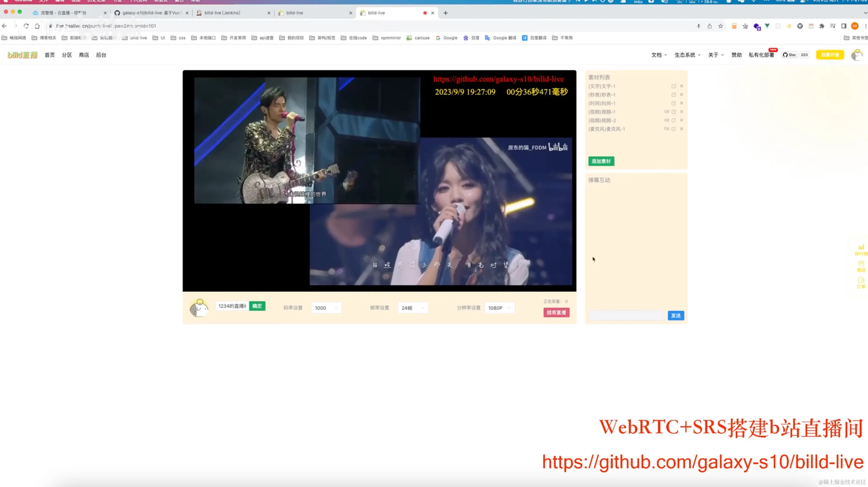This screenshot has height=487, width=868.
Task: Mute the 视频-1 audio speaker toggle
Action: click(x=666, y=112)
